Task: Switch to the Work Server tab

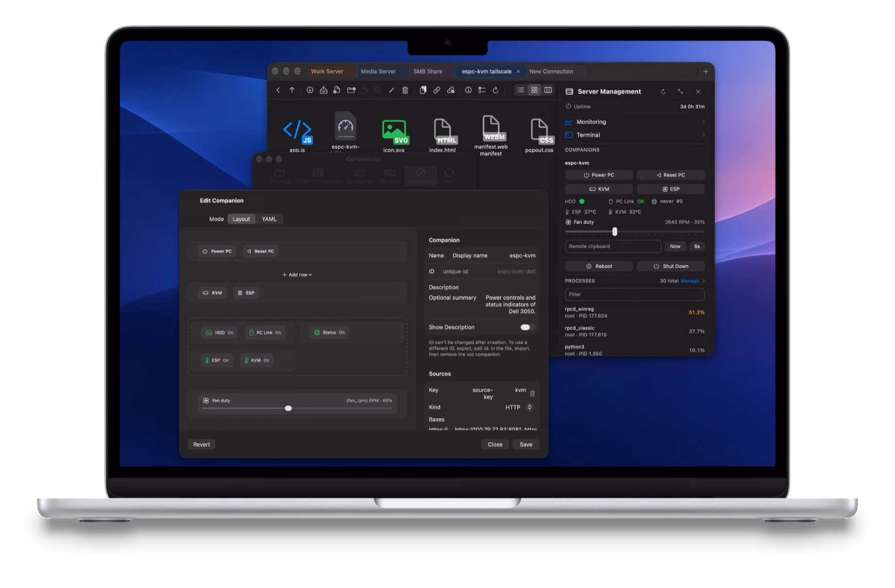Action: pyautogui.click(x=327, y=72)
